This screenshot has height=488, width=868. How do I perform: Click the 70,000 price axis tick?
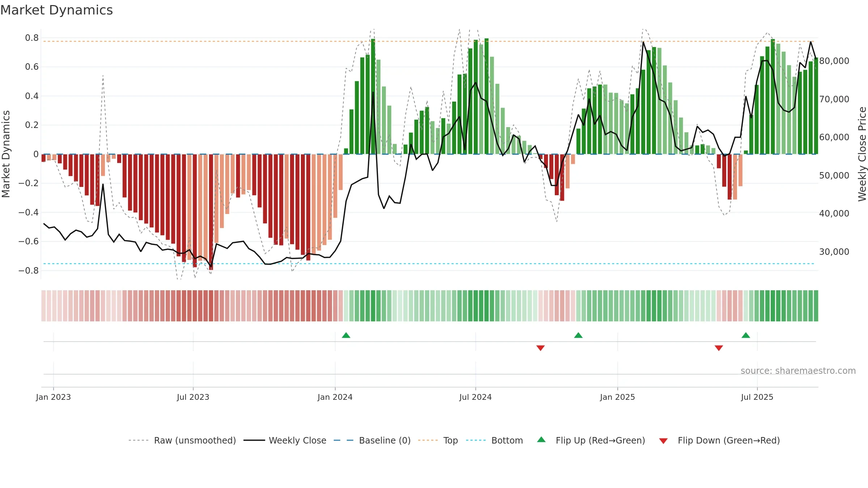834,99
